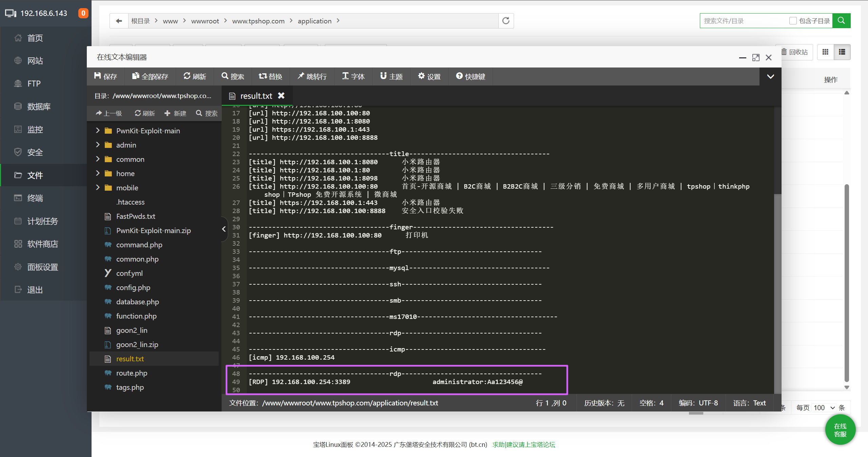
Task: Open conf.yml in the file tree
Action: click(x=129, y=273)
